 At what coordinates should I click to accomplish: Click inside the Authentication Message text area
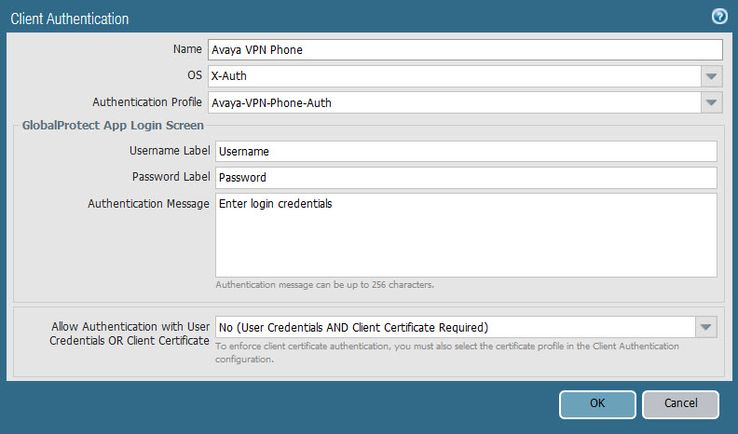click(x=466, y=235)
